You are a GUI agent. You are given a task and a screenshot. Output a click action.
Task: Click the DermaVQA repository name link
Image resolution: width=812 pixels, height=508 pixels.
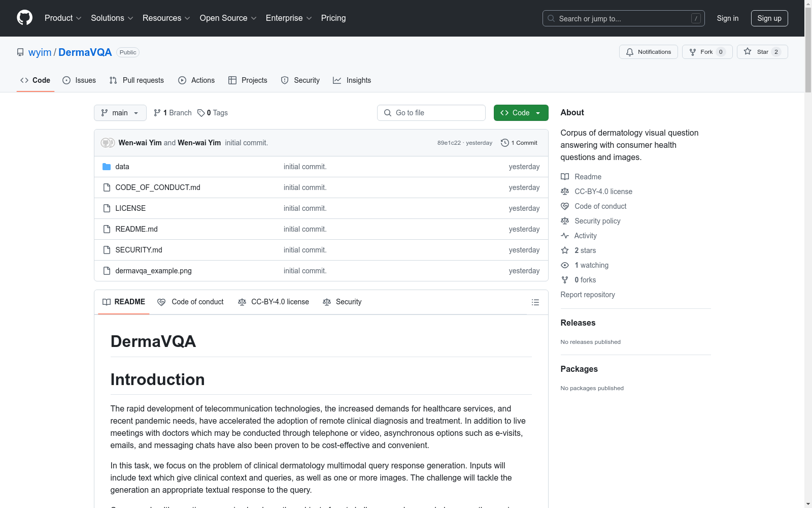[85, 52]
